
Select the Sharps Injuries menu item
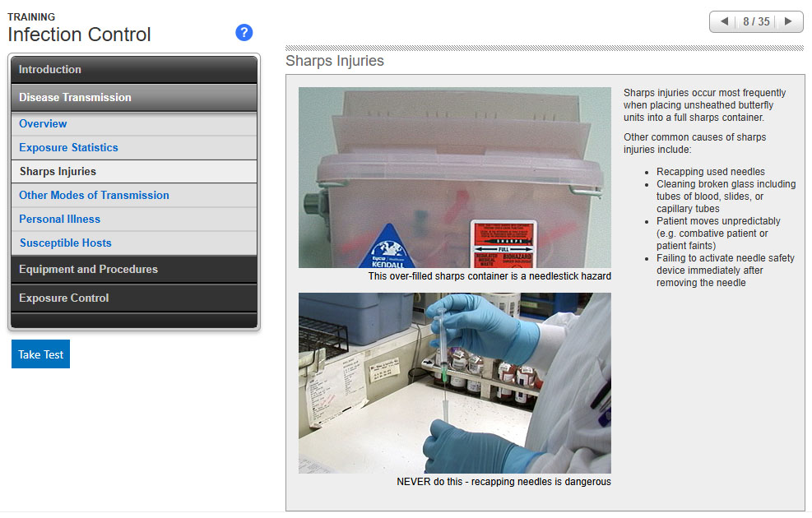coord(58,172)
